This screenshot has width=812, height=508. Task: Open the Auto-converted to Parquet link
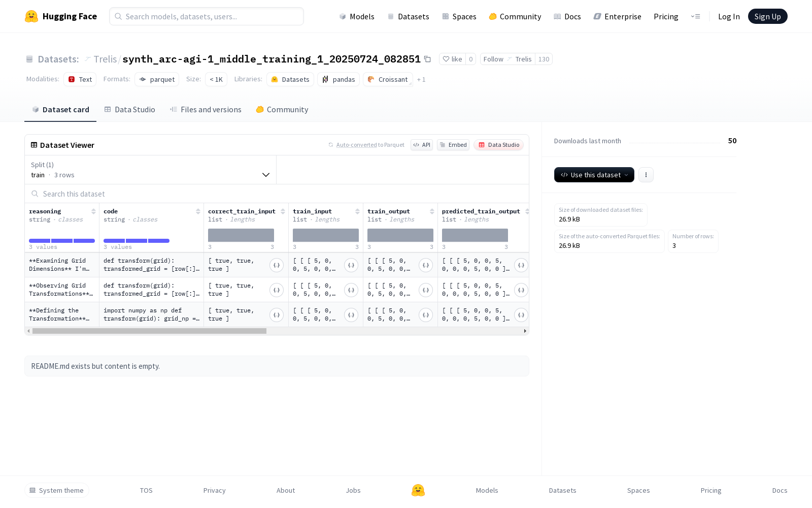click(370, 145)
